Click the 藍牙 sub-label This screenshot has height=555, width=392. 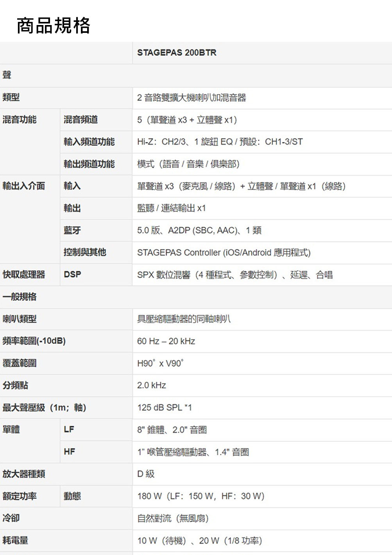click(x=72, y=230)
